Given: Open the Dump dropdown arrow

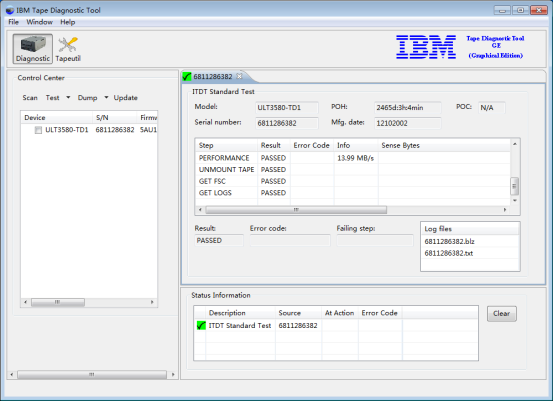Looking at the screenshot, I should [x=106, y=97].
